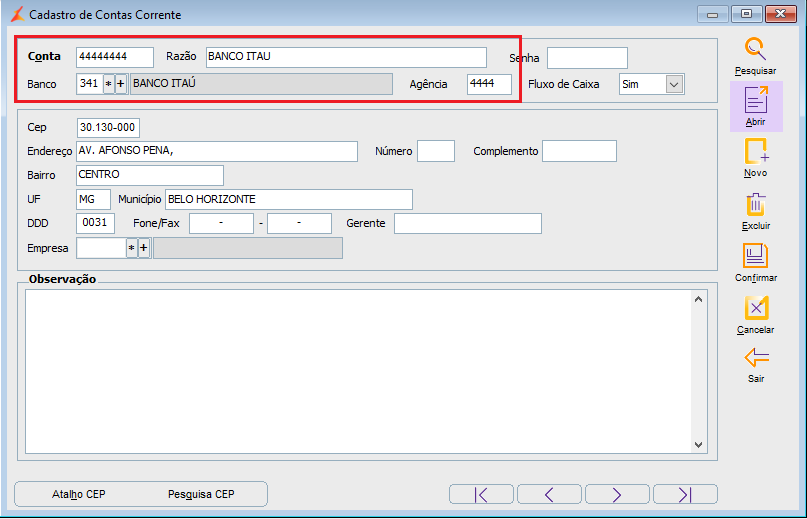Click the Pesquisar magnifier icon
Image resolution: width=807 pixels, height=519 pixels.
tap(755, 50)
